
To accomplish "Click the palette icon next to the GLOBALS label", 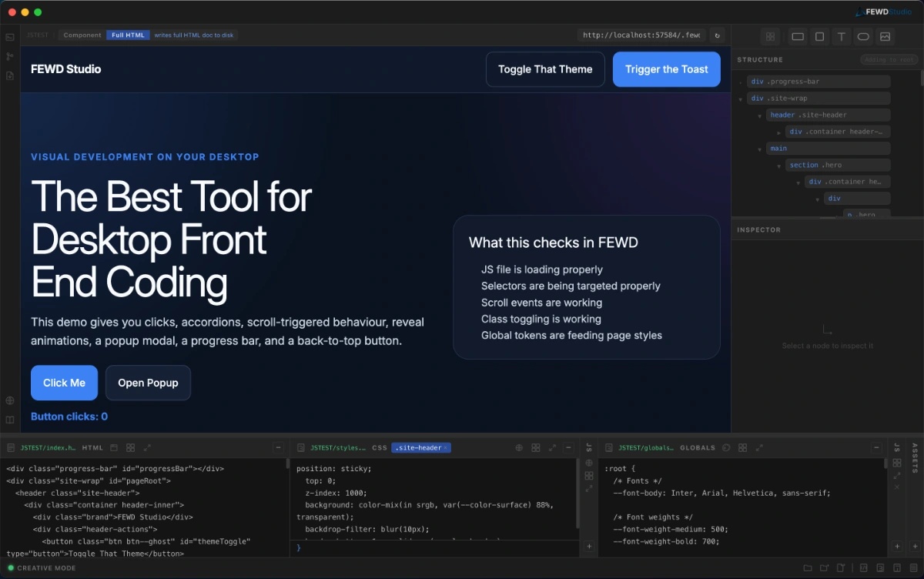I will pyautogui.click(x=726, y=447).
